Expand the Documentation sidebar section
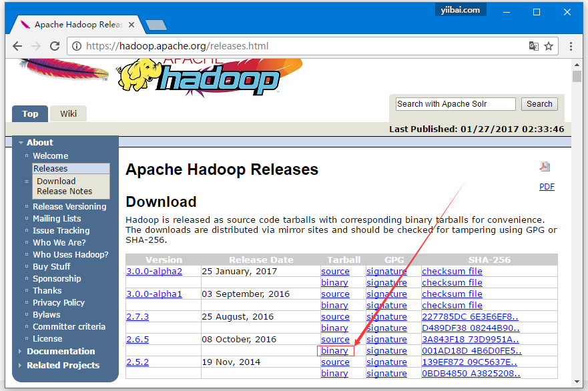The width and height of the screenshot is (588, 391). 21,352
